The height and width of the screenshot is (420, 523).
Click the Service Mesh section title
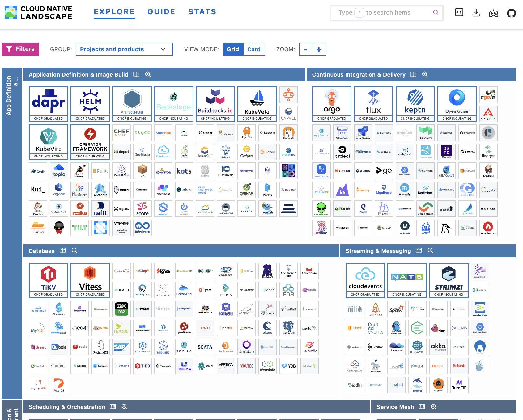click(x=395, y=407)
